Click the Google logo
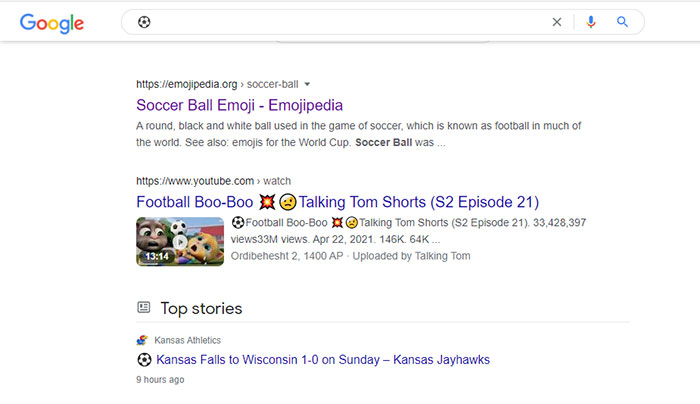The image size is (700, 404). (x=52, y=22)
